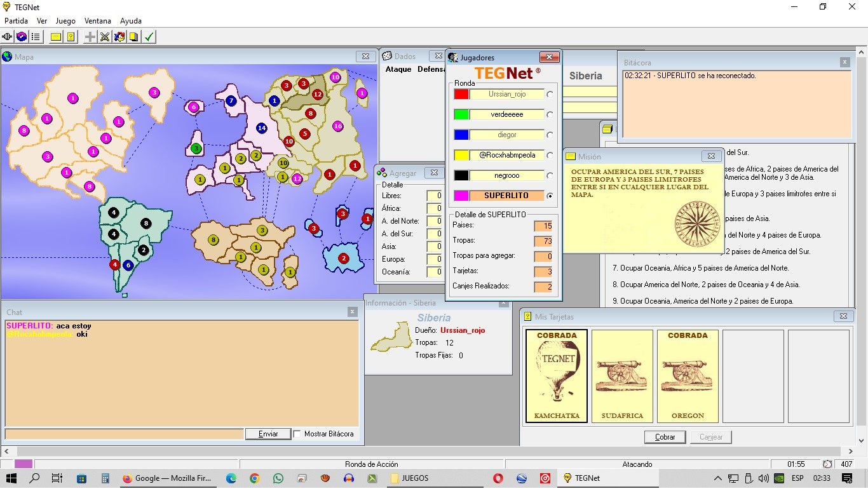Open the Juego menu

65,21
